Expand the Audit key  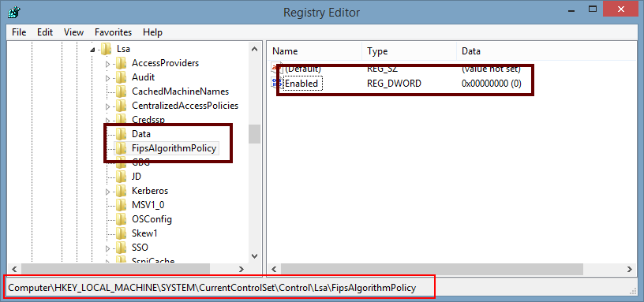[x=108, y=77]
